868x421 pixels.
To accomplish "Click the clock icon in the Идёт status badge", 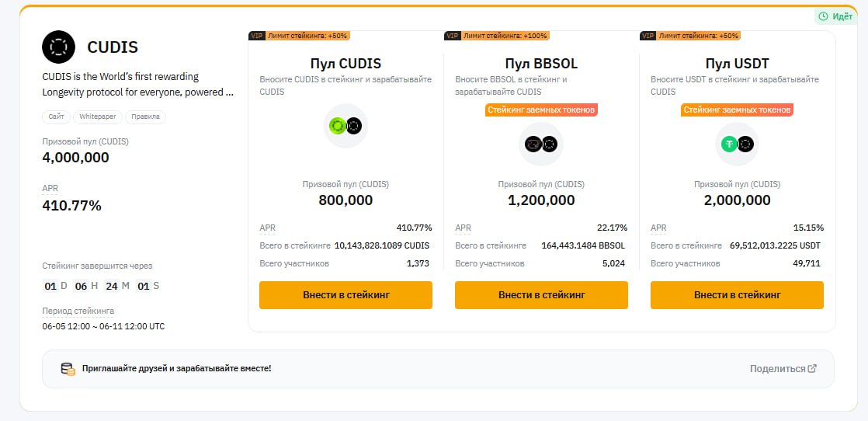I will pyautogui.click(x=823, y=16).
